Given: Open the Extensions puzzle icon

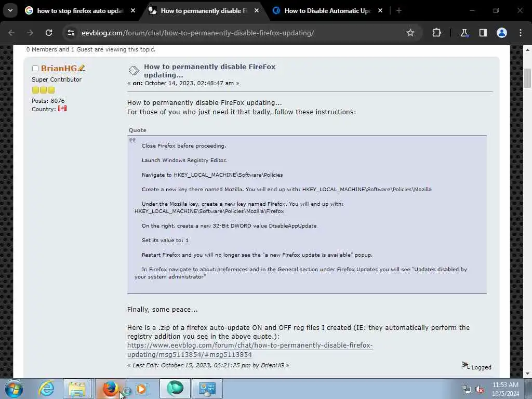Looking at the screenshot, I should tap(436, 33).
